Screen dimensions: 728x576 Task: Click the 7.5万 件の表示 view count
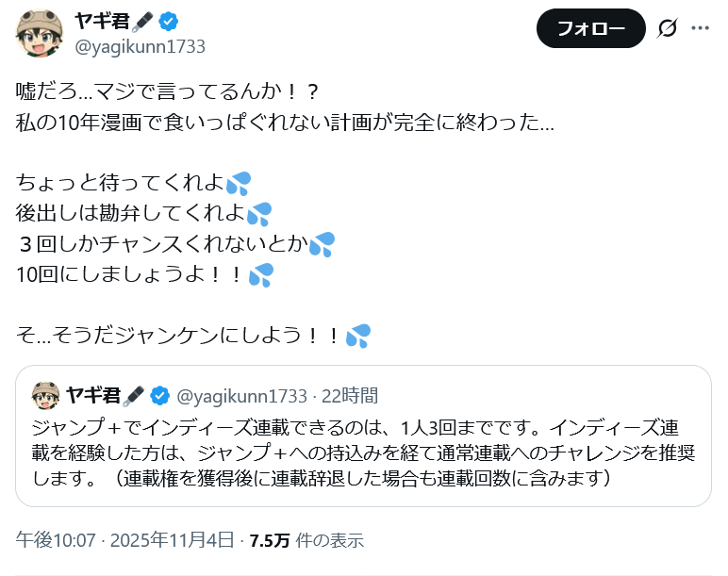point(306,540)
